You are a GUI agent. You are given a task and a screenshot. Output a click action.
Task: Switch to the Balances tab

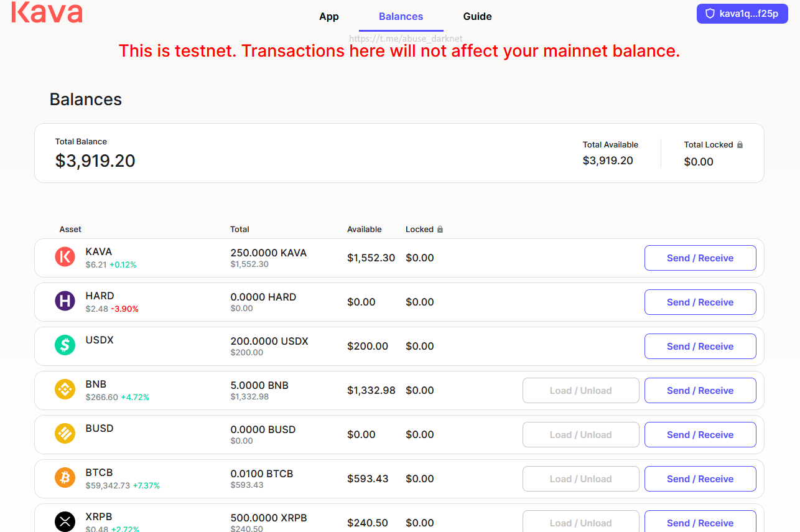401,17
